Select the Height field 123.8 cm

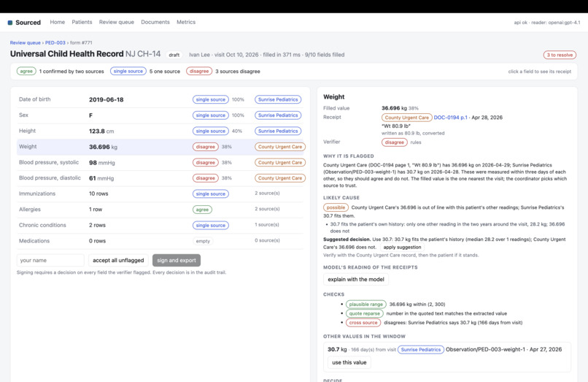pyautogui.click(x=160, y=131)
